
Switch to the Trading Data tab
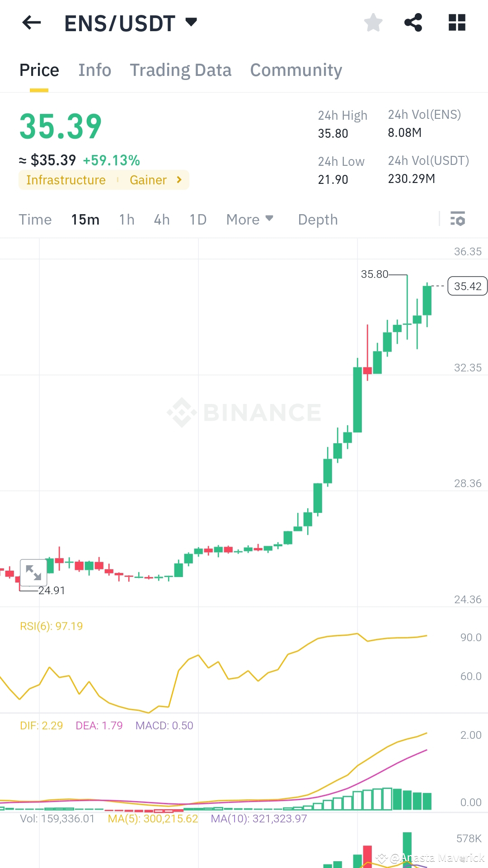coord(180,70)
